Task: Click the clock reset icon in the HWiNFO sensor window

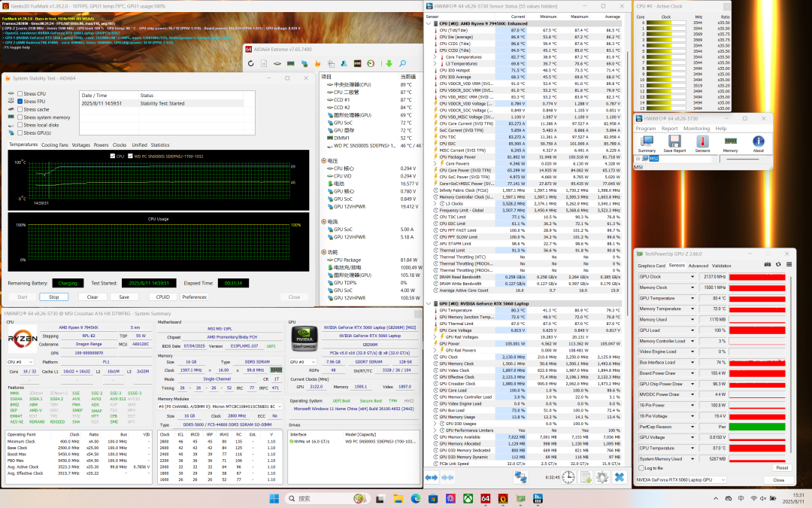Action: click(x=568, y=477)
